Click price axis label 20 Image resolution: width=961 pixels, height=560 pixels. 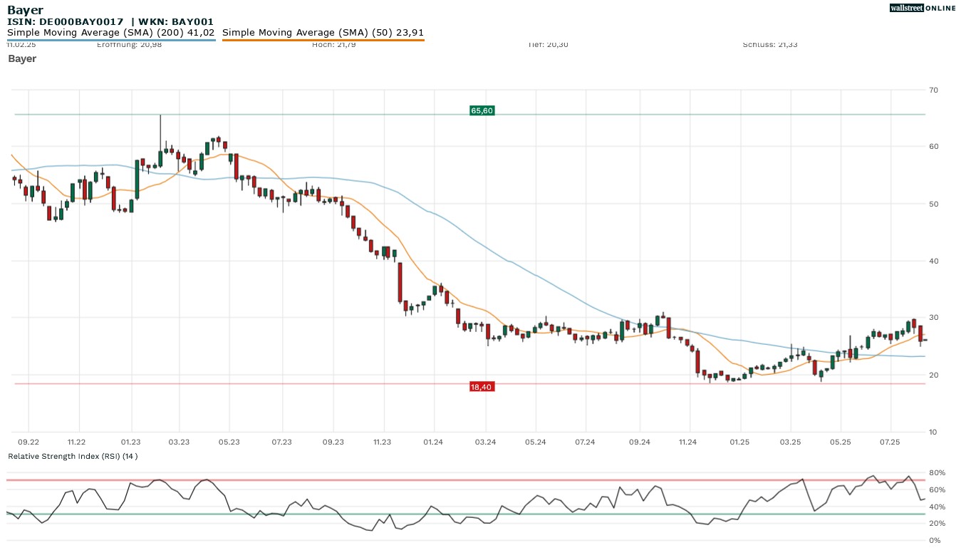tap(933, 375)
